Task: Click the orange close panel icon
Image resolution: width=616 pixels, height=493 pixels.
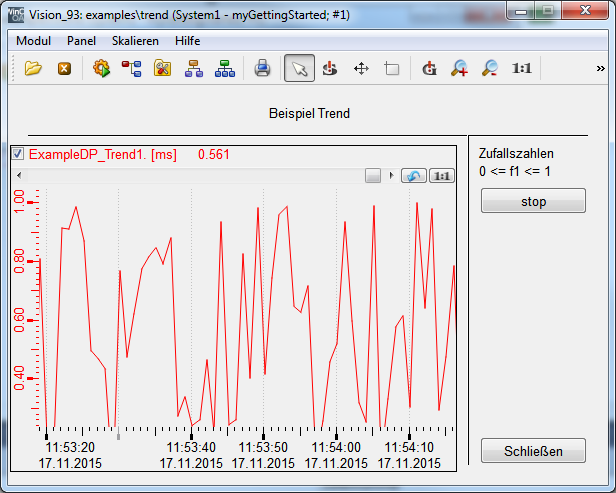Action: [64, 68]
